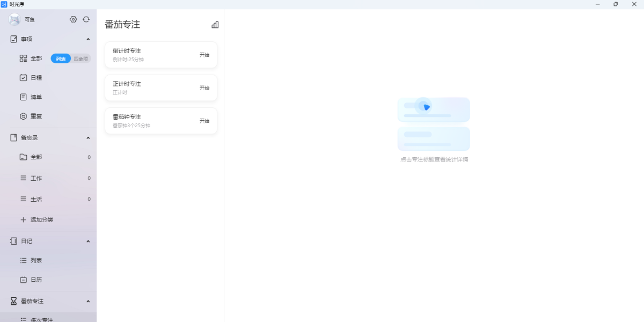The image size is (644, 322).
Task: Switch to 四象限 quadrant view toggle
Action: point(81,58)
